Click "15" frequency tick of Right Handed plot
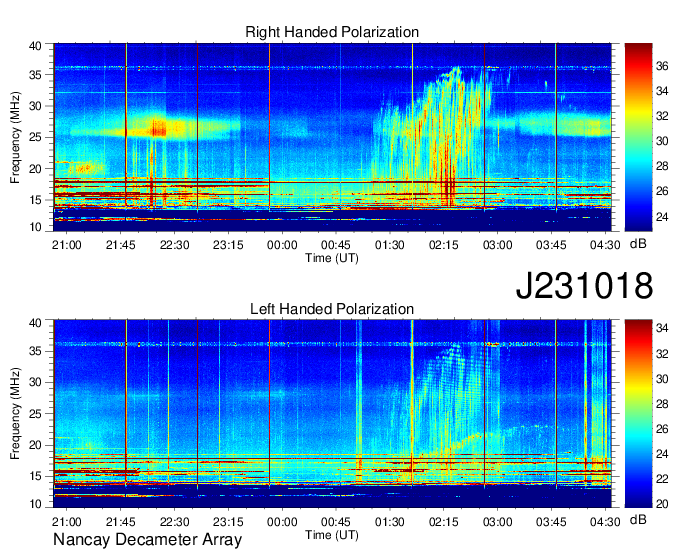680x552 pixels. coord(36,200)
